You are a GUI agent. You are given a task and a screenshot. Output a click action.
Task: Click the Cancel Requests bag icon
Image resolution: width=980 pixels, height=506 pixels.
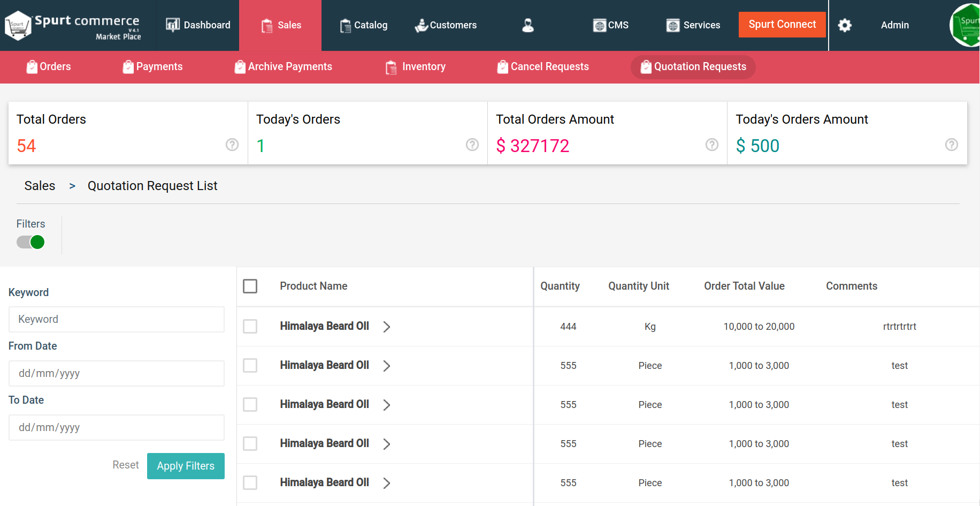[503, 66]
